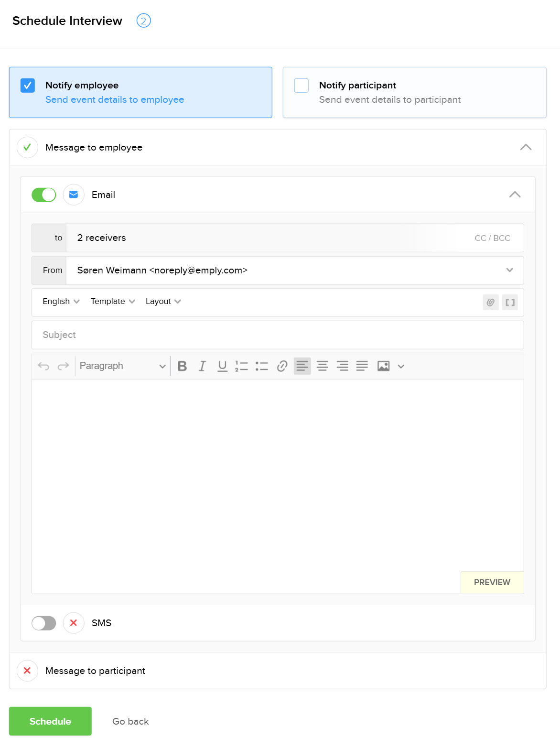This screenshot has width=560, height=749.
Task: Click the green Schedule button
Action: (50, 721)
